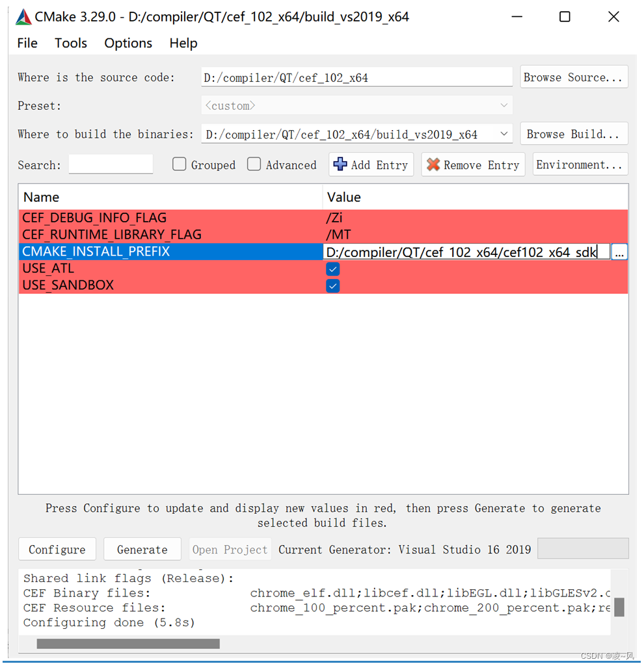
Task: Click the Name column header
Action: click(x=170, y=197)
